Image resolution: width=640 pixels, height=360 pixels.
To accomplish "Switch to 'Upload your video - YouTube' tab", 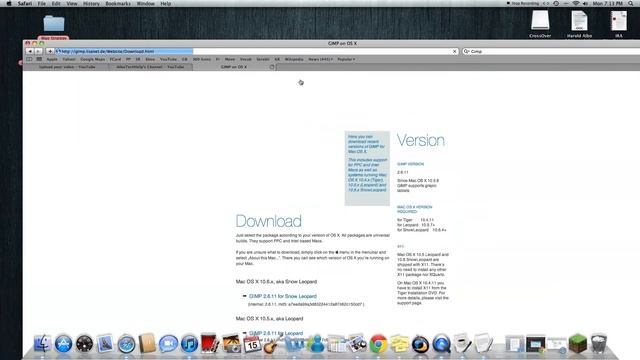I will (x=67, y=67).
